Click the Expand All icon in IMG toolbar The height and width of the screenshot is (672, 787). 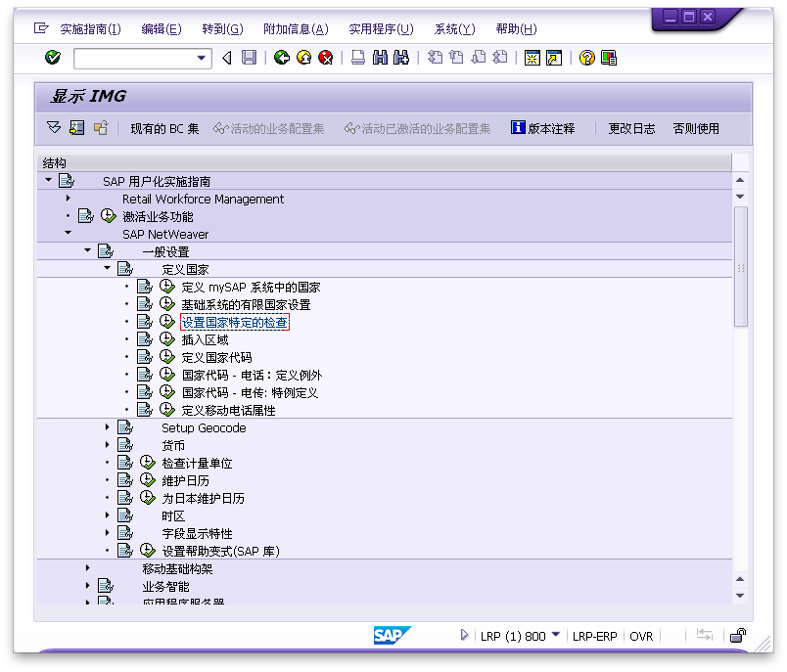54,128
